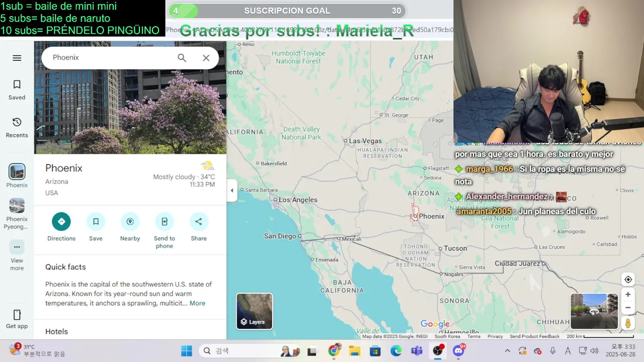Open the Google Maps hamburger menu
644x362 pixels.
17,58
